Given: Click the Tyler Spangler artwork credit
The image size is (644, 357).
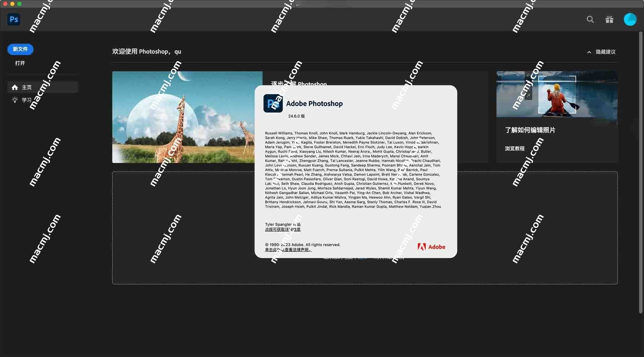Looking at the screenshot, I should tap(283, 224).
